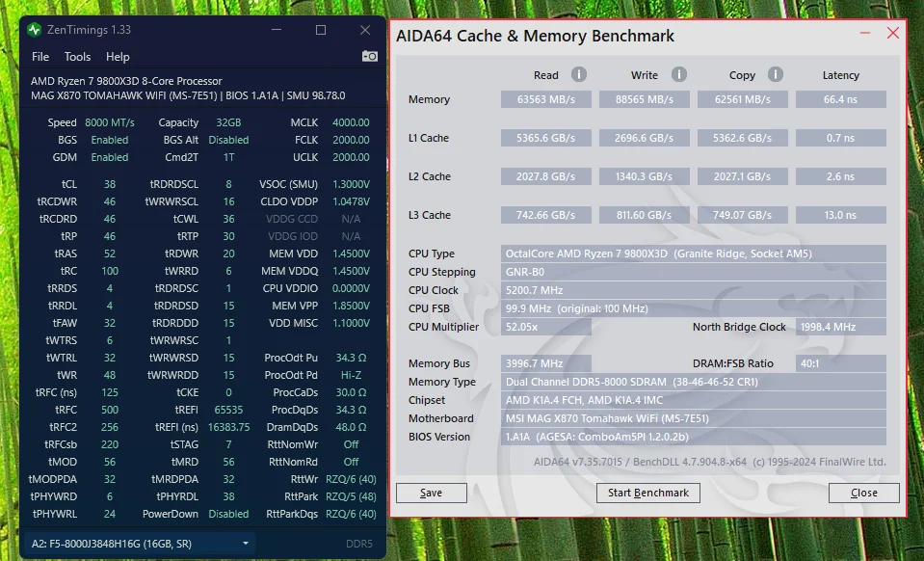
Task: Click the VSOC (SMU) voltage 1.3000V
Action: 352,184
